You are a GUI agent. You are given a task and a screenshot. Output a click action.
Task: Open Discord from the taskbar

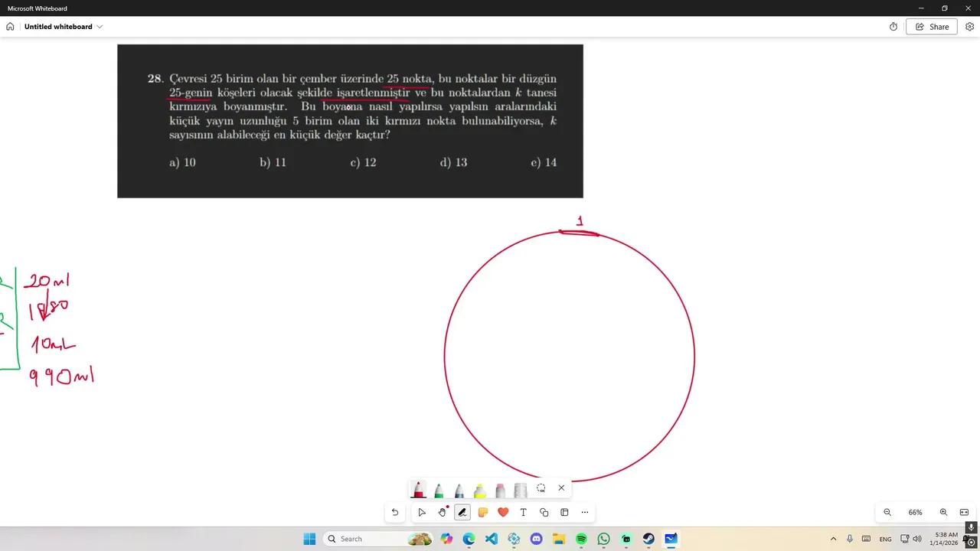point(536,539)
